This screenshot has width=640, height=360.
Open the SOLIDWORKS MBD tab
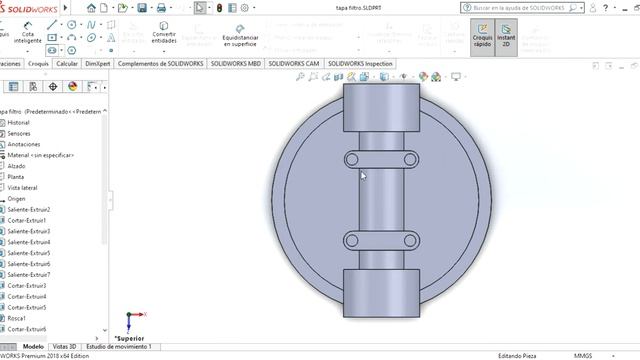(x=236, y=64)
